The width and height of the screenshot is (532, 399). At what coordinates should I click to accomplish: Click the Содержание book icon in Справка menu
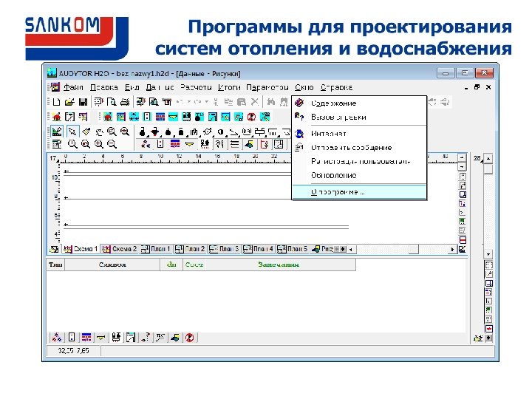[x=299, y=103]
